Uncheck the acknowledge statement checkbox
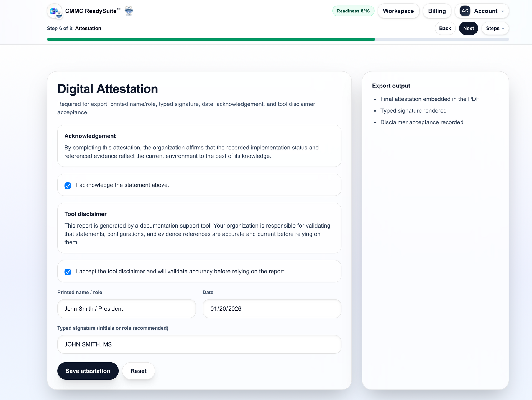This screenshot has height=400, width=532. pyautogui.click(x=68, y=185)
